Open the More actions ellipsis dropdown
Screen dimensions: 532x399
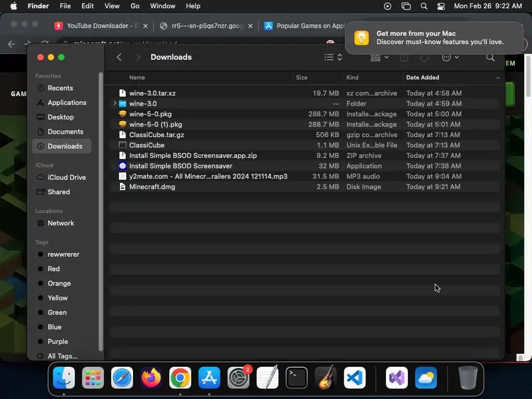pos(450,57)
